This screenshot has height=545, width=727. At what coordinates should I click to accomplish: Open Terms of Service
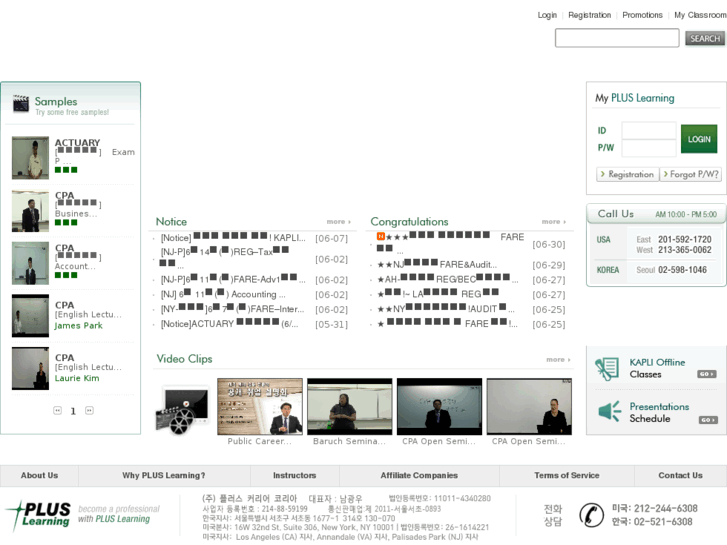[x=567, y=475]
